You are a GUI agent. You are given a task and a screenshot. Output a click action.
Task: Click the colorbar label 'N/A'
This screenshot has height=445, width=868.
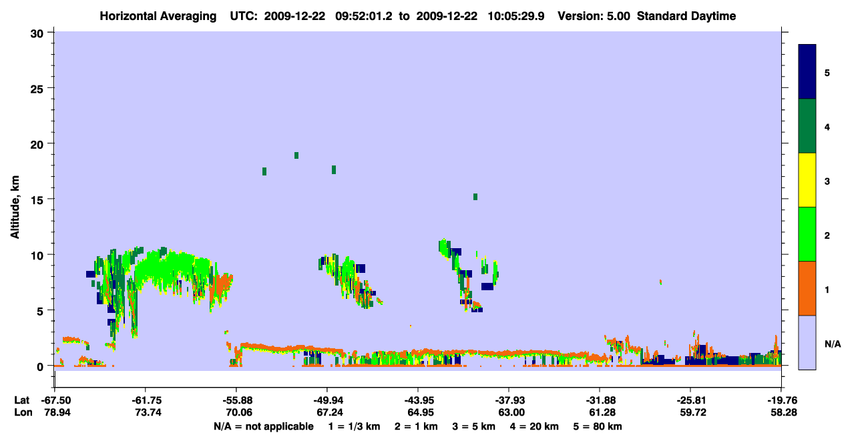(832, 344)
